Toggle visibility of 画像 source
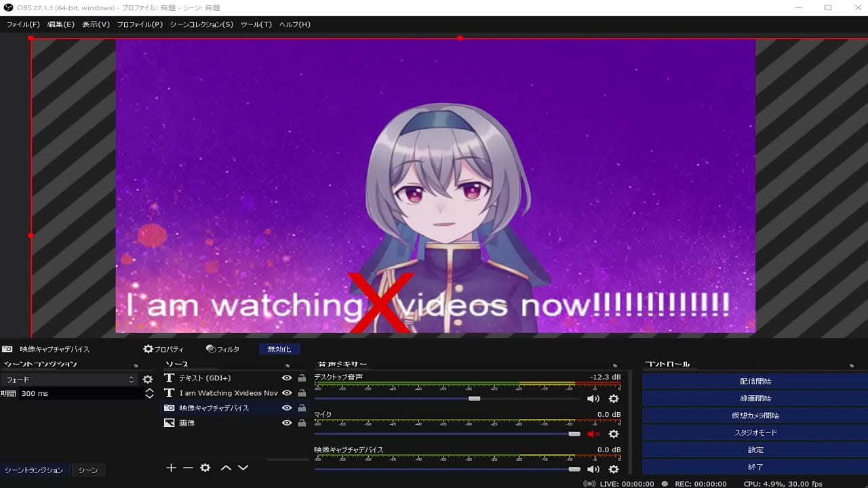This screenshot has height=488, width=868. pyautogui.click(x=287, y=423)
